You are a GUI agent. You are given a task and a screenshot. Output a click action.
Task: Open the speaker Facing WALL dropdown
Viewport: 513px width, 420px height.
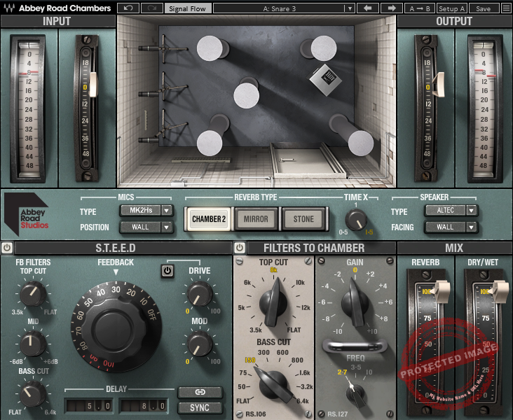tap(451, 227)
